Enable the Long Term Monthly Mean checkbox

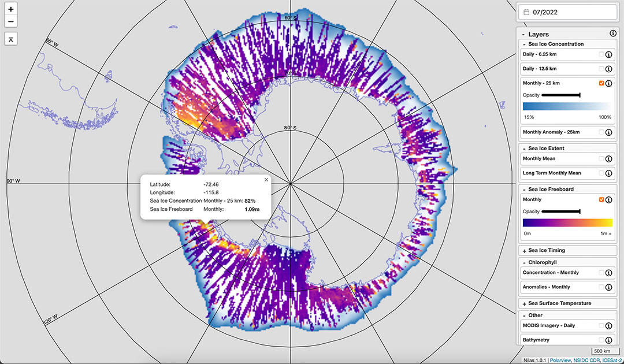(x=601, y=173)
